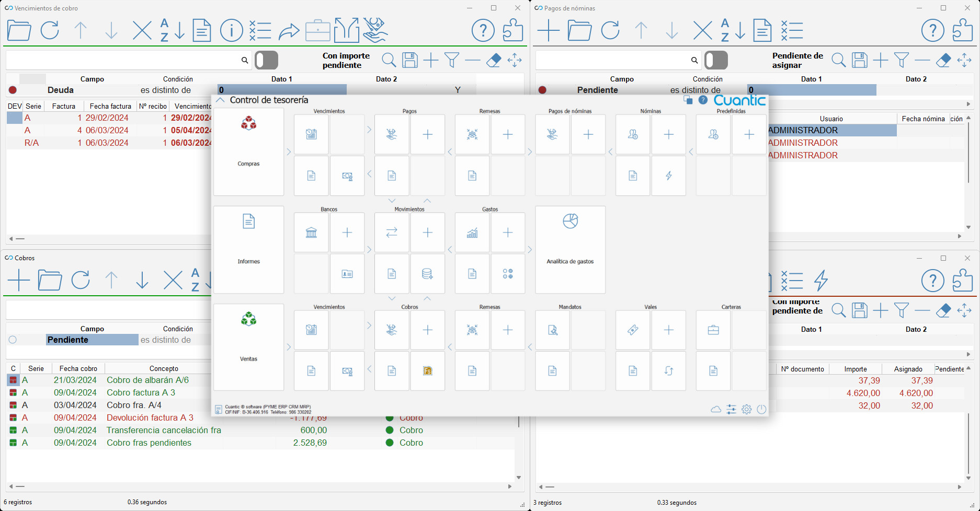
Task: Click down chevron below Pagos group
Action: pyautogui.click(x=392, y=201)
